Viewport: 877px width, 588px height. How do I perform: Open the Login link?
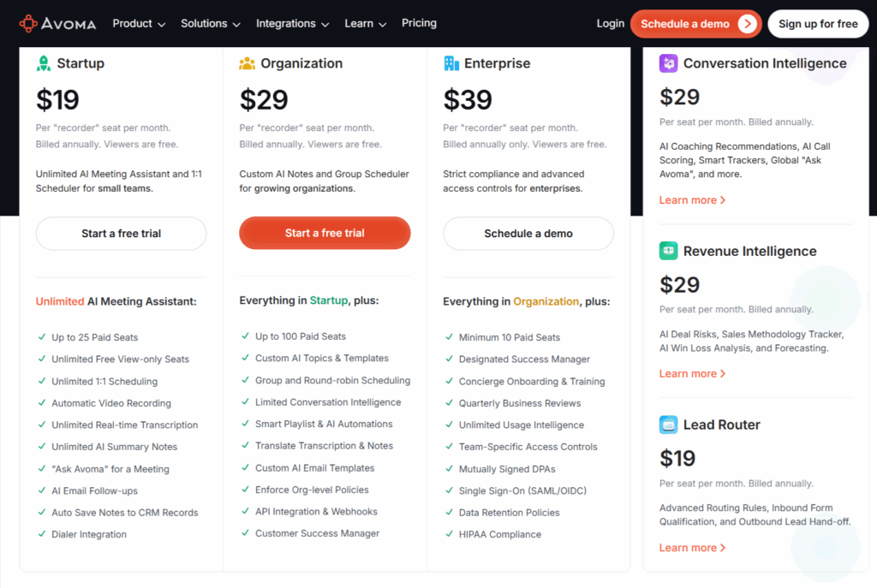pos(611,23)
